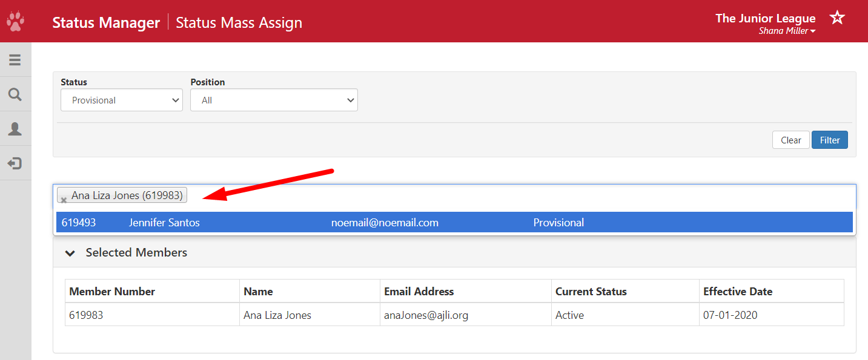This screenshot has height=360, width=868.
Task: Click the paw print logo
Action: point(15,21)
